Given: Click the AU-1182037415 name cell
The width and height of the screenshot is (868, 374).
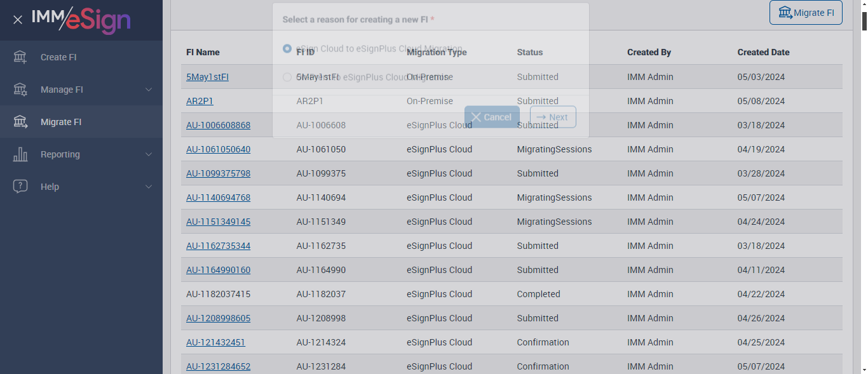Looking at the screenshot, I should point(218,294).
